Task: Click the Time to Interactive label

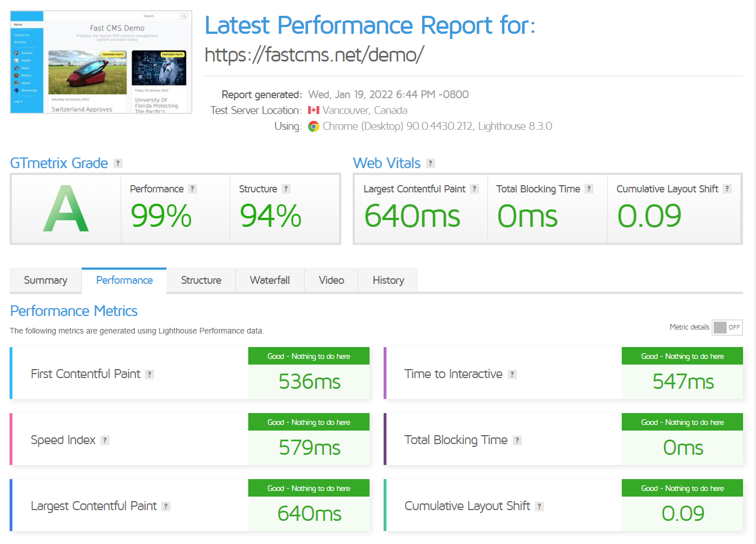Action: 453,374
